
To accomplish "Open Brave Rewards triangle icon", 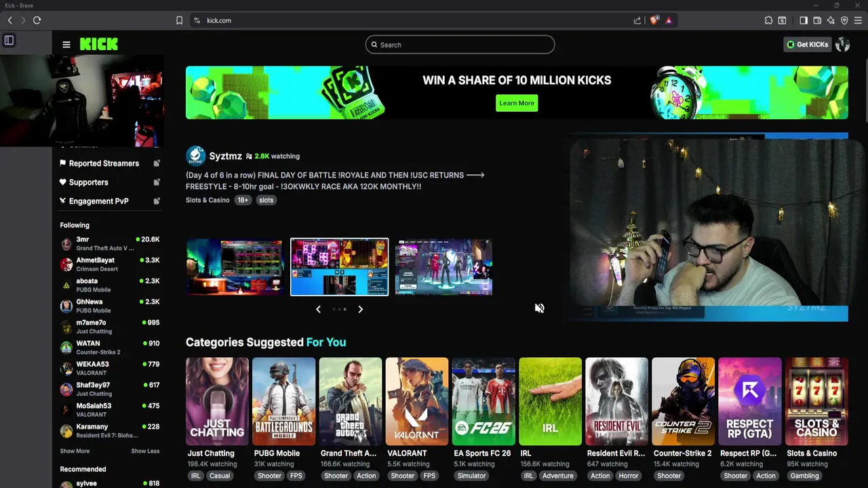I will (x=669, y=20).
